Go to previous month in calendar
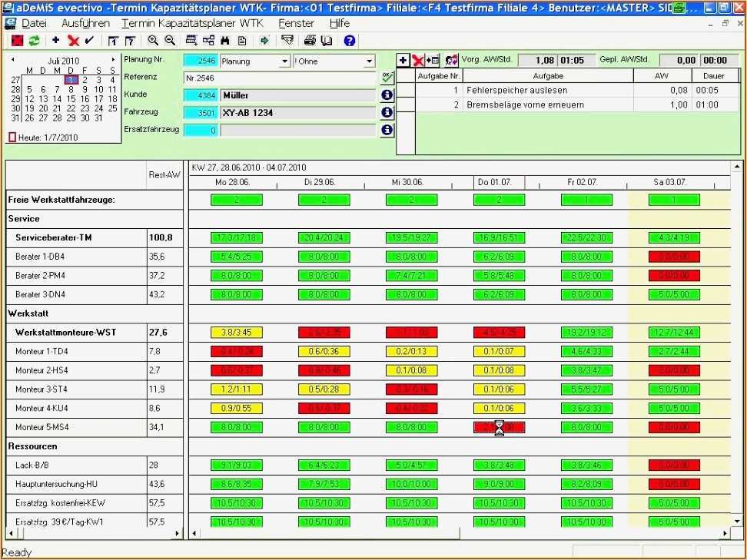 point(13,60)
